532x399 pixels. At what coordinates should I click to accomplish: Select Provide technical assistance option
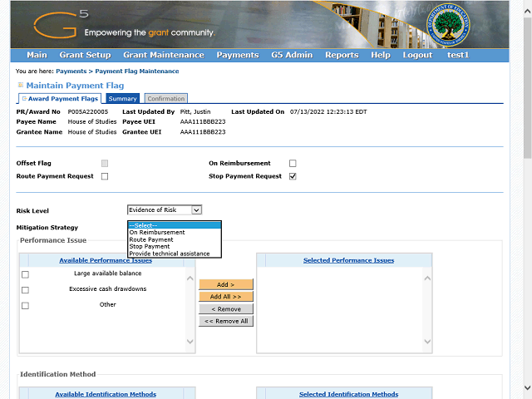point(175,254)
